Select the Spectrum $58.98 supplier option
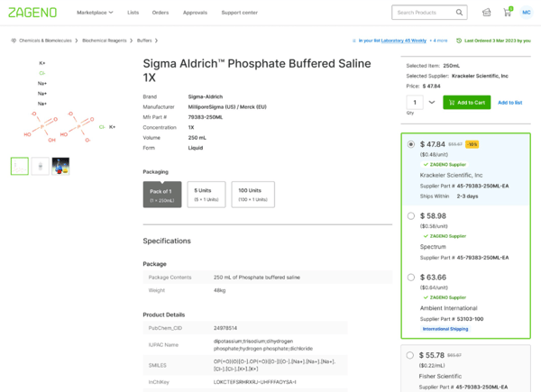The width and height of the screenshot is (541, 392). click(x=411, y=216)
